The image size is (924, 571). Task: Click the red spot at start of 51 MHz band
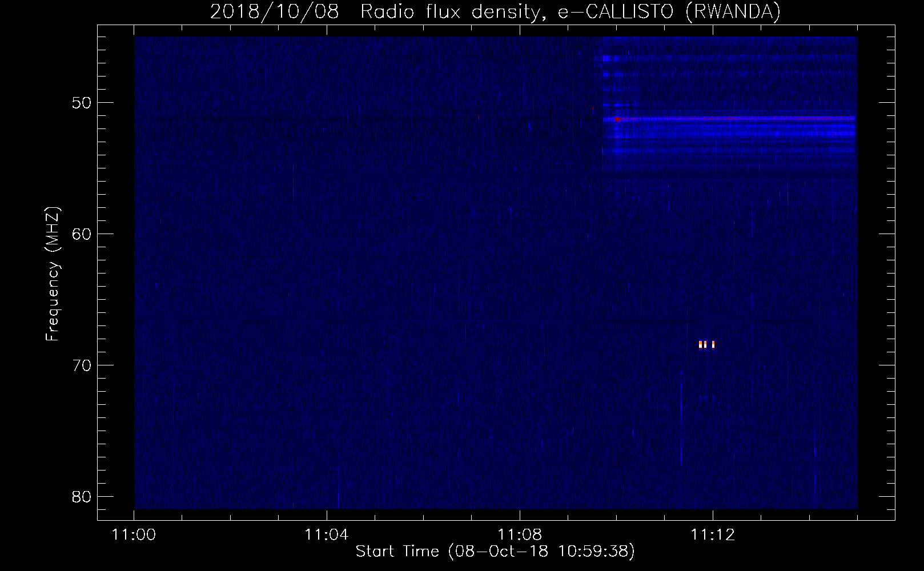tap(617, 119)
